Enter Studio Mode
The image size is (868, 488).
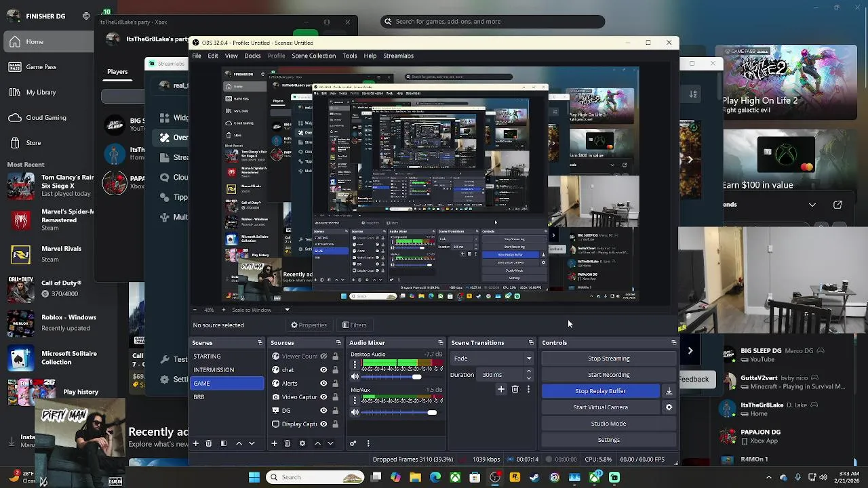[x=608, y=424]
